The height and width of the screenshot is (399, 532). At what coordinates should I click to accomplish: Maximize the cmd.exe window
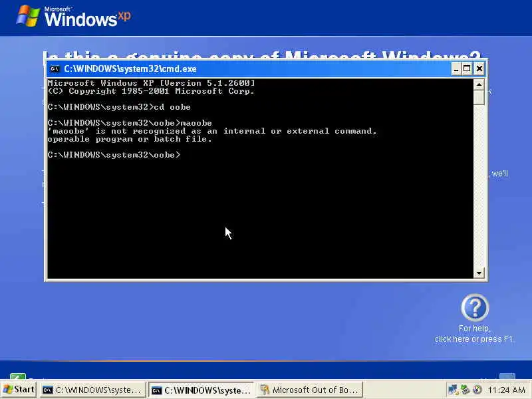point(467,69)
